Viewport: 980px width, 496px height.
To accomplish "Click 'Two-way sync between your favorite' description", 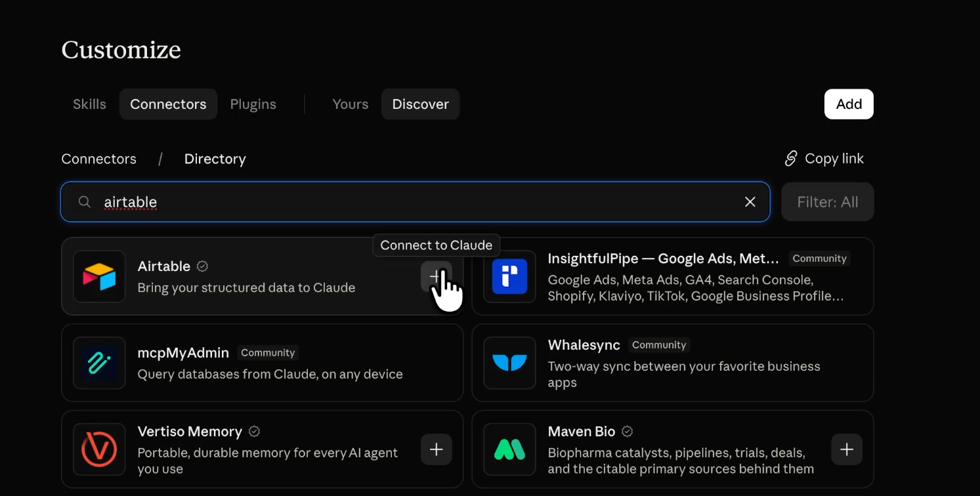I will click(x=684, y=375).
